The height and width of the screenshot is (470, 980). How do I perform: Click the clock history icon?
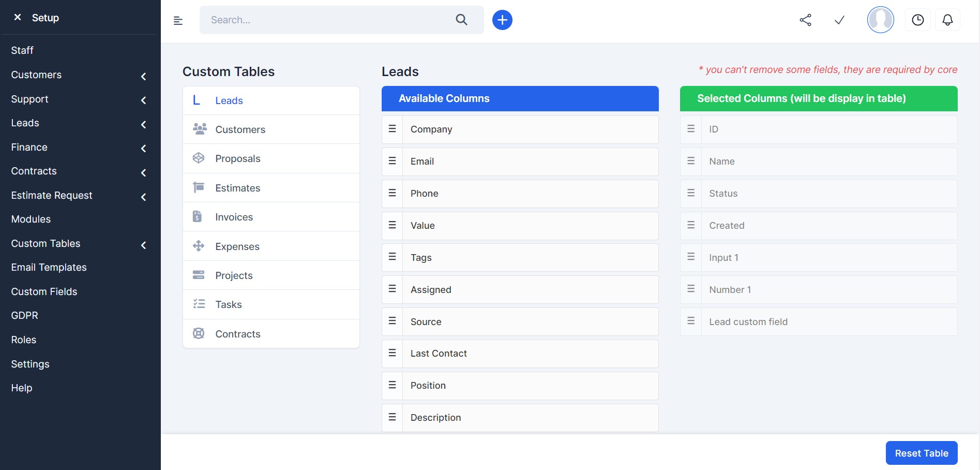pos(918,20)
